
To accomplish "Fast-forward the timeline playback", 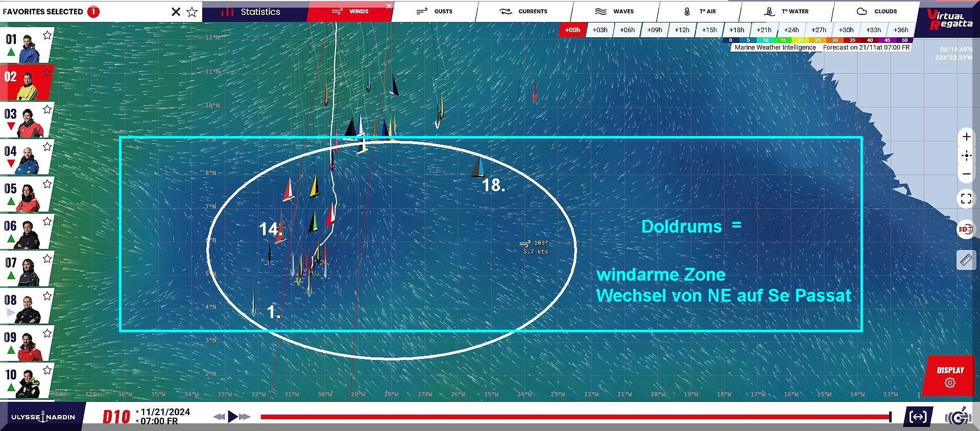I will (245, 417).
